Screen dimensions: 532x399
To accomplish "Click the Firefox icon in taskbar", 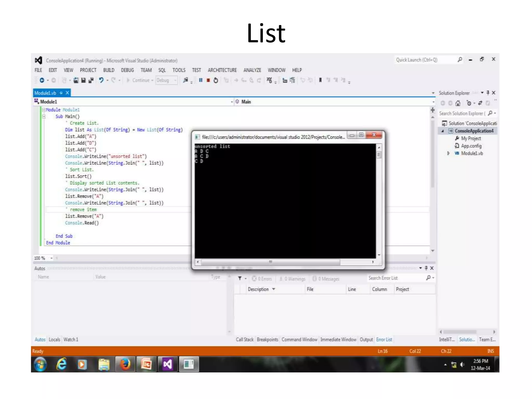I will pyautogui.click(x=125, y=364).
